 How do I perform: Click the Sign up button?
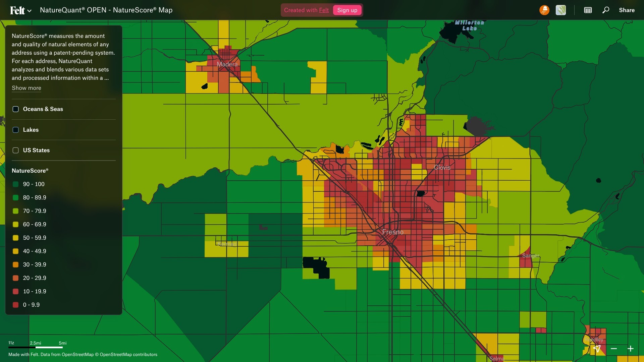(347, 10)
